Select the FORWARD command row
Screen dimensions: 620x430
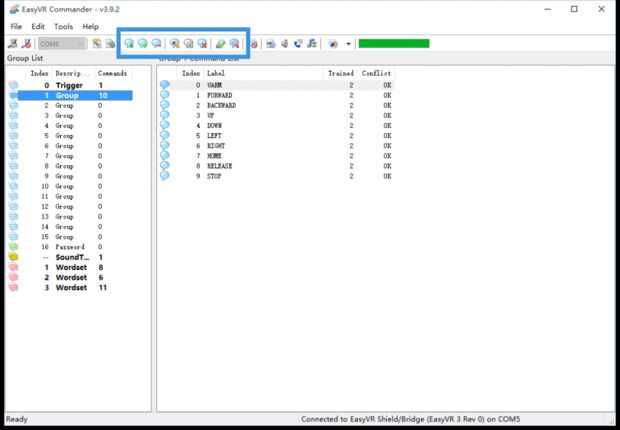point(276,95)
